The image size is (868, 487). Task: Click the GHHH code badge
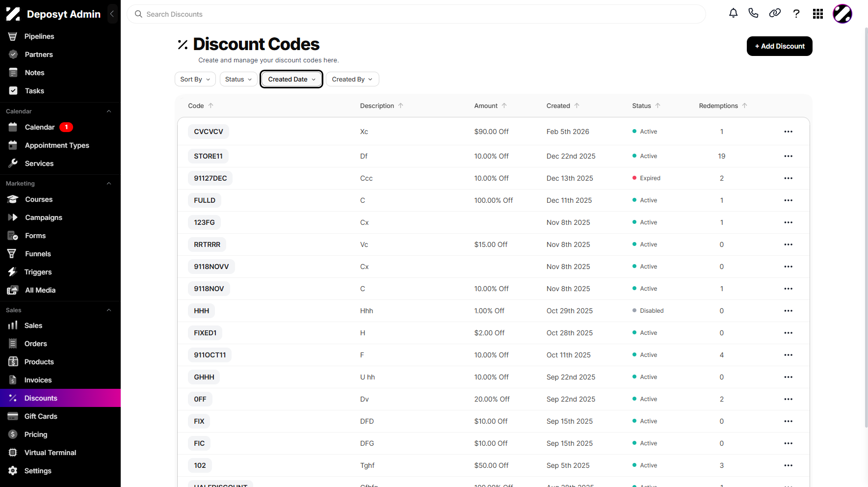click(204, 377)
